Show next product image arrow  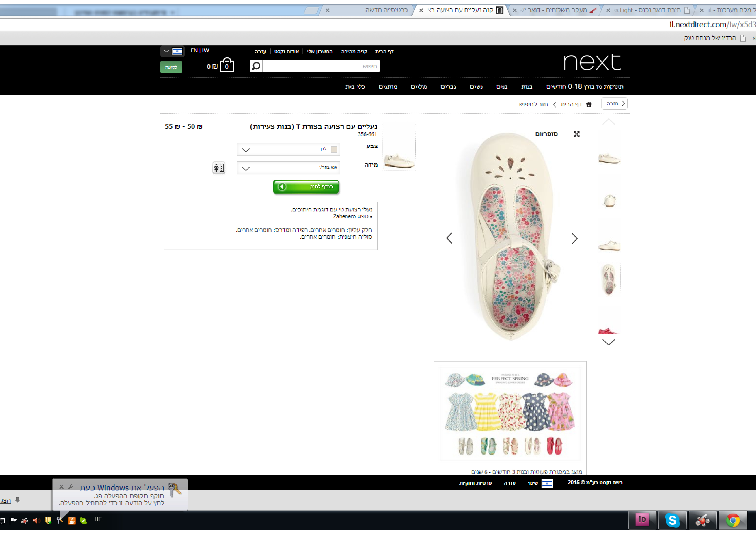tap(574, 238)
